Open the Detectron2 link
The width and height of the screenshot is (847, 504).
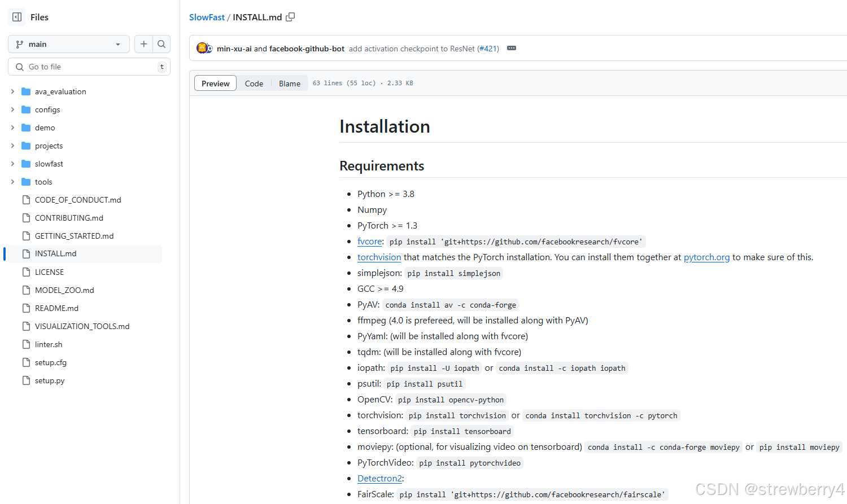(379, 478)
